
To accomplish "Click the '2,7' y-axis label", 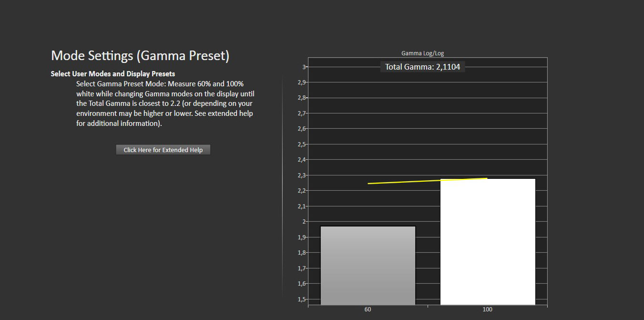I will tap(301, 114).
